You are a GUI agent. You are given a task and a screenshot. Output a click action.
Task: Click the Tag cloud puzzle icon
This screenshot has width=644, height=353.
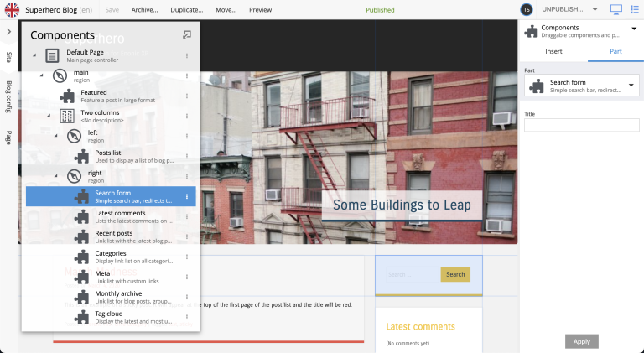pyautogui.click(x=81, y=317)
